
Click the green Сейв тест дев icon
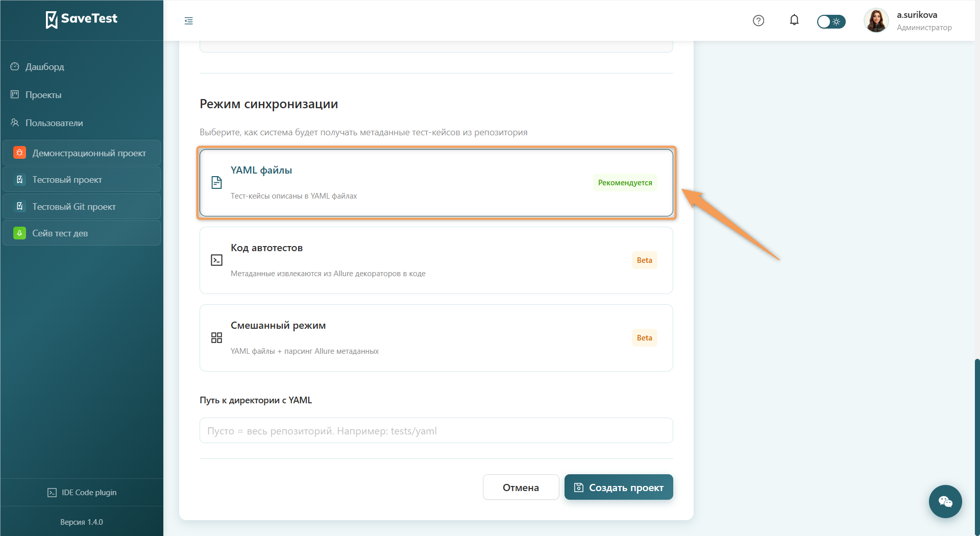(x=19, y=233)
